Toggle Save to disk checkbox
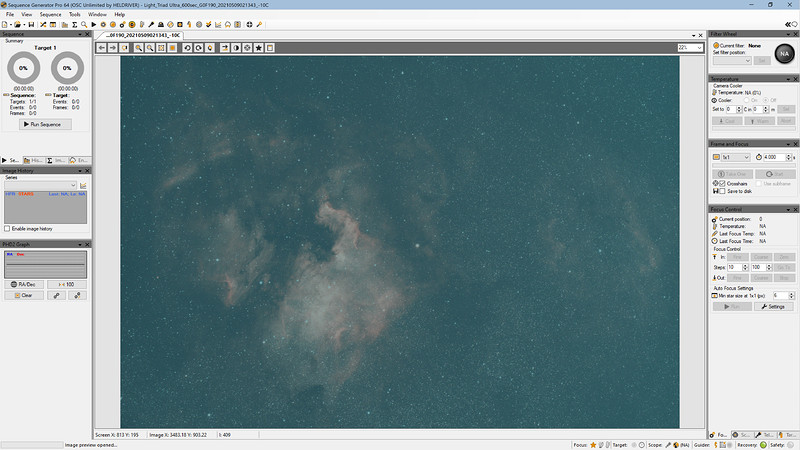 pyautogui.click(x=722, y=191)
